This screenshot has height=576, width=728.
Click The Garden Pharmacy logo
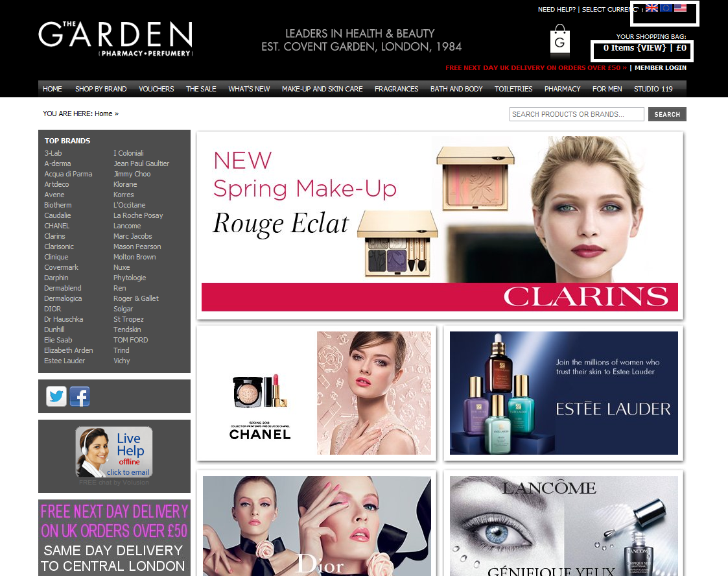pos(115,39)
